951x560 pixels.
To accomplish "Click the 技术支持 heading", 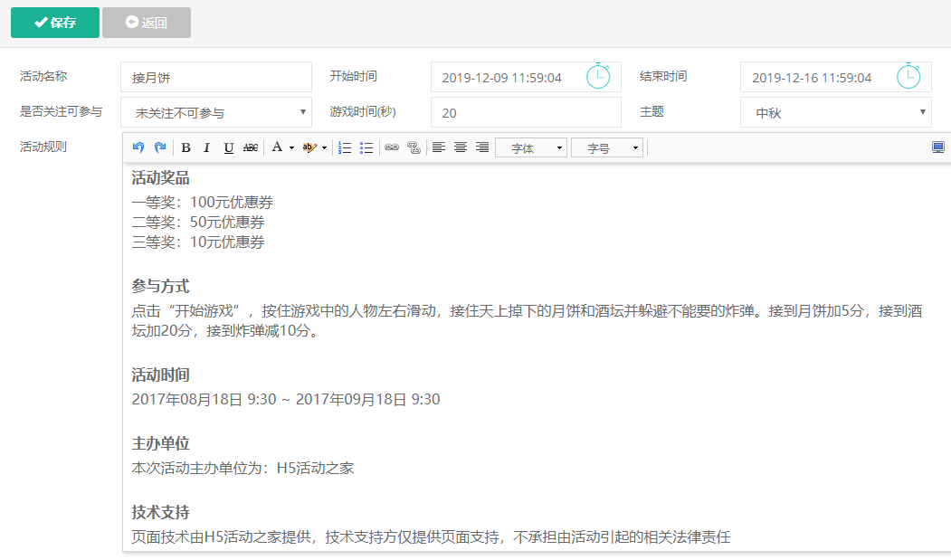I will pyautogui.click(x=161, y=512).
